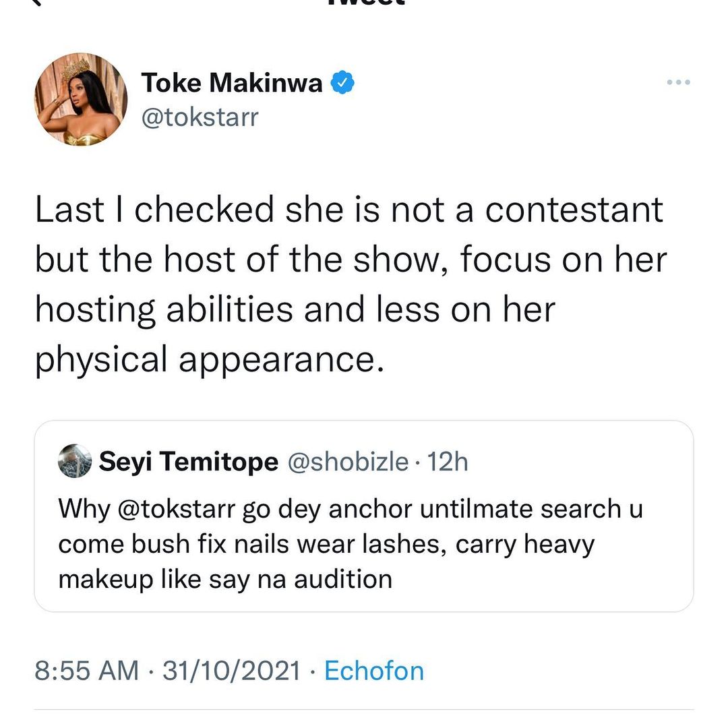Open the Seyi Temitope name link
The image size is (728, 728).
point(188,462)
